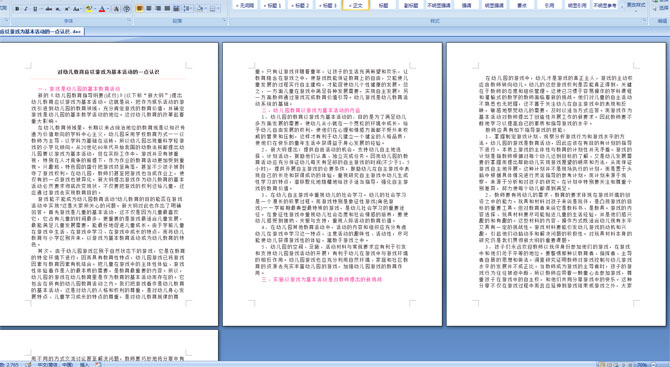Open the Change Case (Aa) dropdown

[77, 9]
